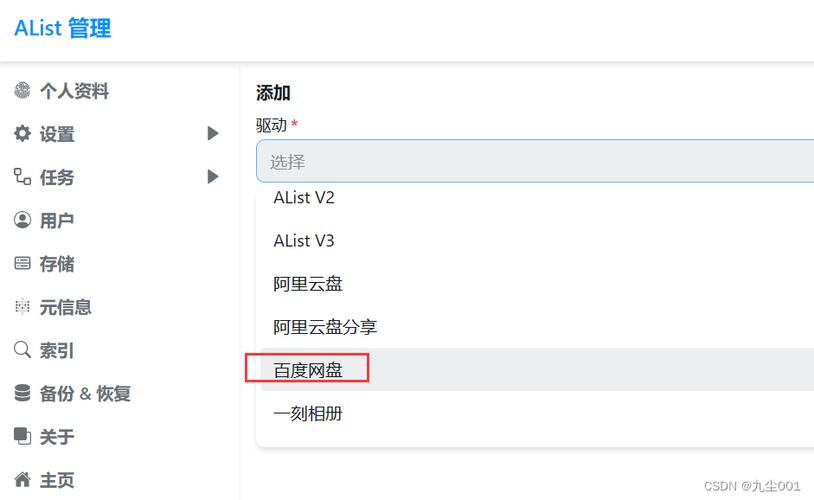Viewport: 814px width, 500px height.
Task: Click the 个人资料 fingerprint icon
Action: pyautogui.click(x=22, y=90)
